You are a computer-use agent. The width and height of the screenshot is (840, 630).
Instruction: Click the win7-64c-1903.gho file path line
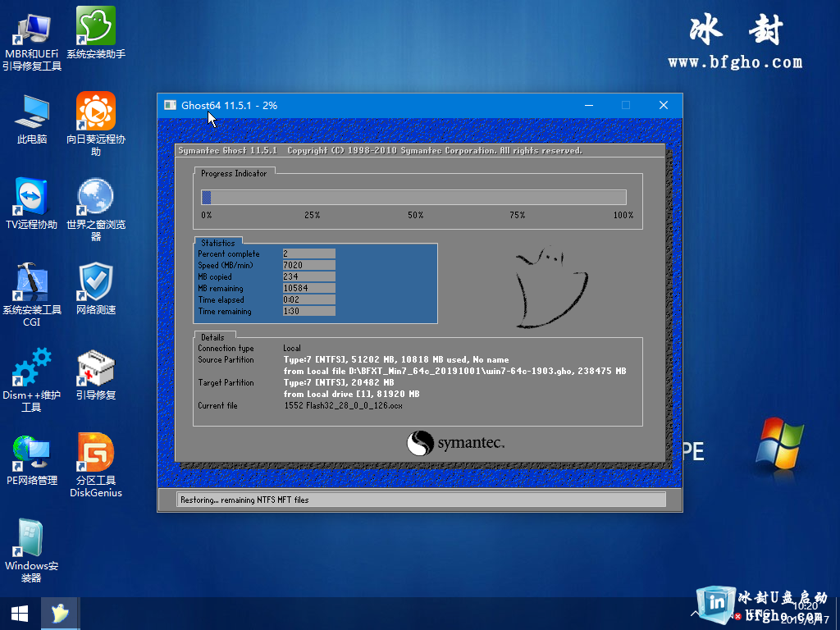click(454, 372)
